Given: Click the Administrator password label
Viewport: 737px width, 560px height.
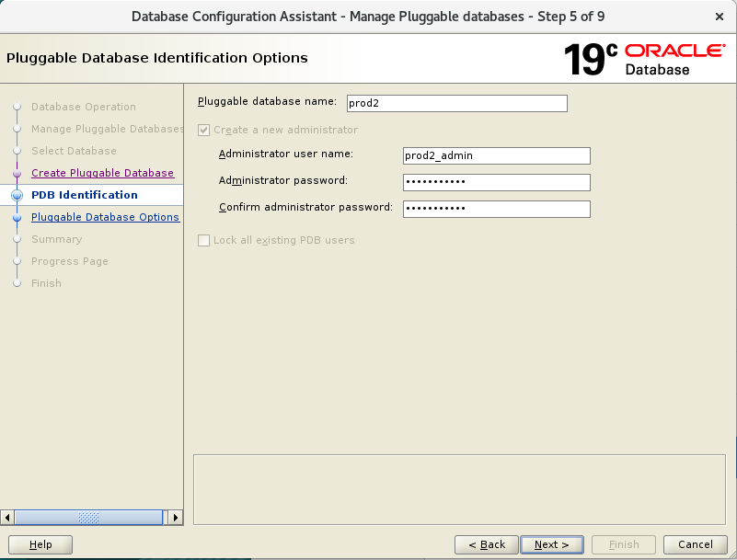Looking at the screenshot, I should click(283, 180).
